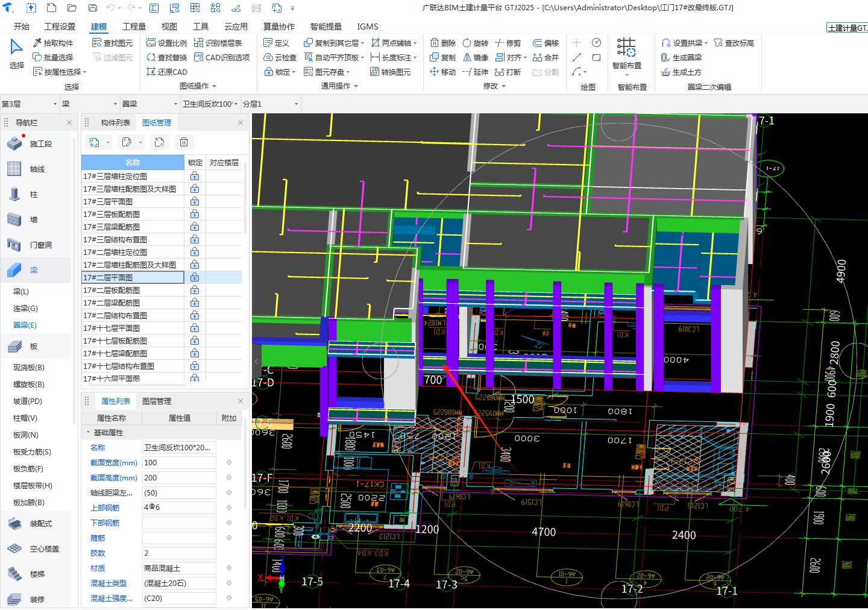Select the 合并 merge tool

(546, 57)
